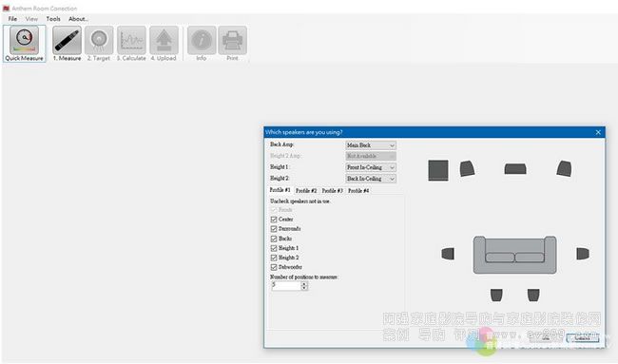Uncheck the Center speaker checkbox
The height and width of the screenshot is (364, 618).
click(274, 220)
